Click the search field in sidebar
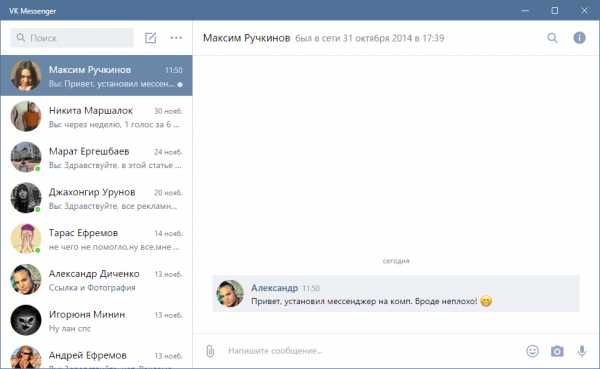 coord(72,38)
